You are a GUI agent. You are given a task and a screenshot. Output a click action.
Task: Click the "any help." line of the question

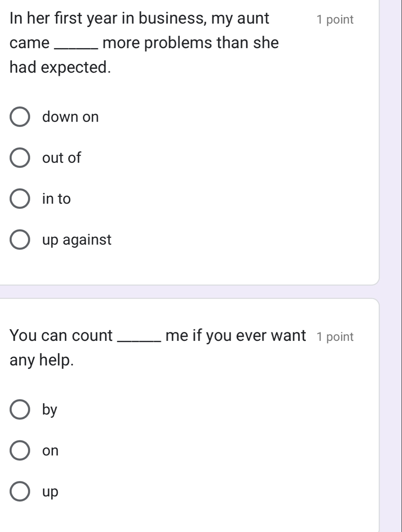click(x=42, y=360)
